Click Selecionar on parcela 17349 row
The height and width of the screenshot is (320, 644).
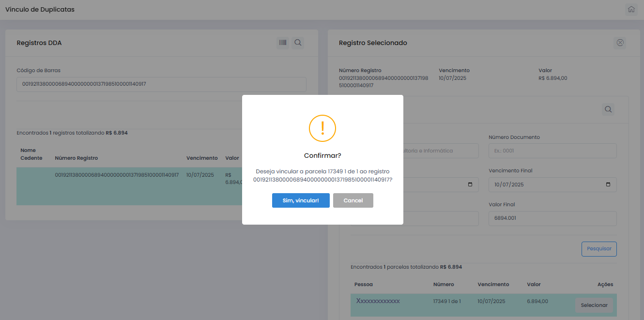pos(594,305)
